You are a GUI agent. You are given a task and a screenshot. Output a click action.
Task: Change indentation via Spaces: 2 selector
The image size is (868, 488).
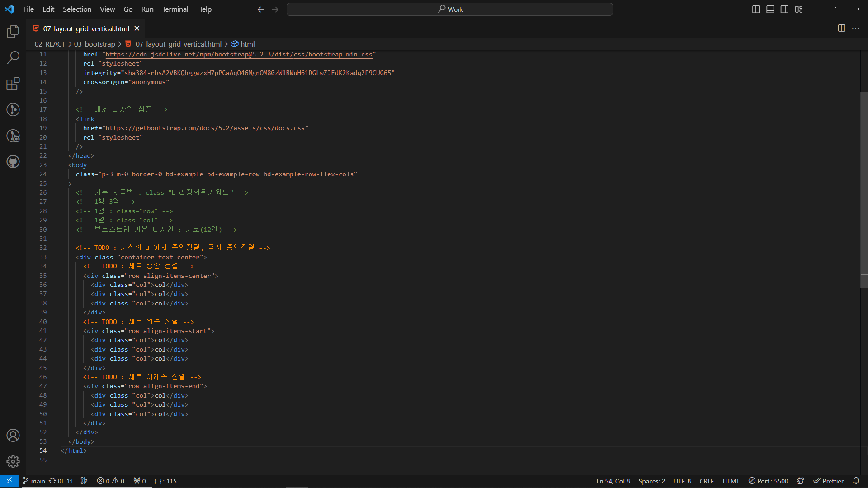click(x=651, y=481)
